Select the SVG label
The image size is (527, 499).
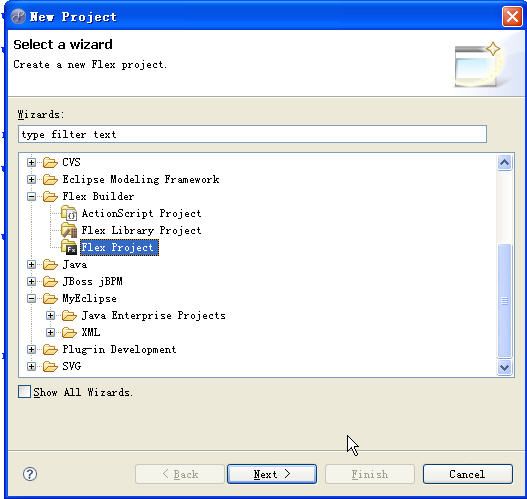[72, 367]
